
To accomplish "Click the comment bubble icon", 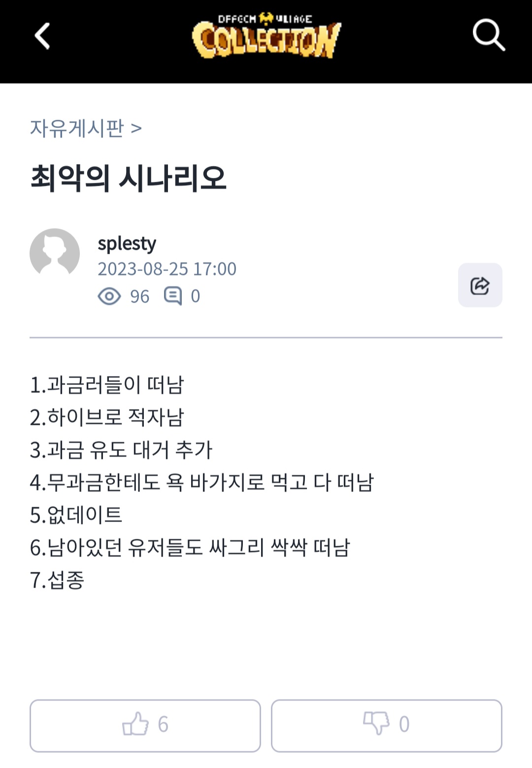I will [172, 296].
